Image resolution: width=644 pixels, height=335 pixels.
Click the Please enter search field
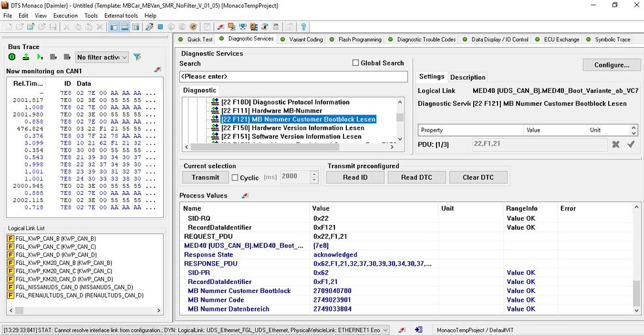pyautogui.click(x=293, y=77)
